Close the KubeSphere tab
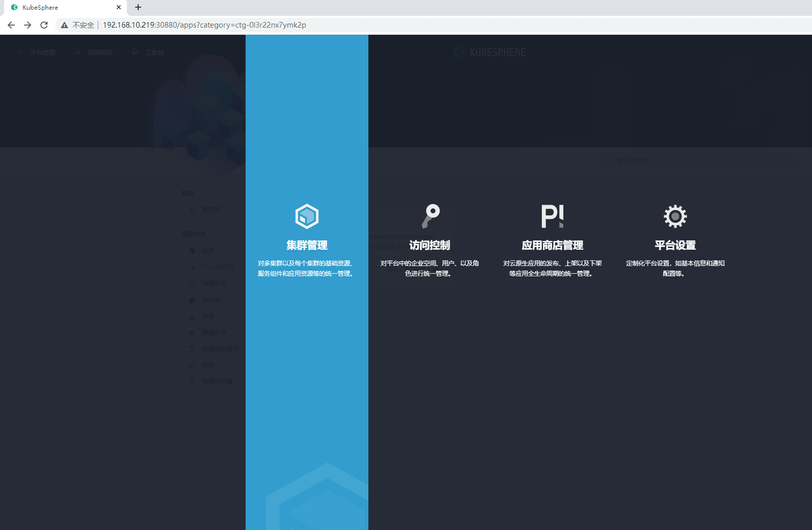This screenshot has width=812, height=530. [x=119, y=7]
